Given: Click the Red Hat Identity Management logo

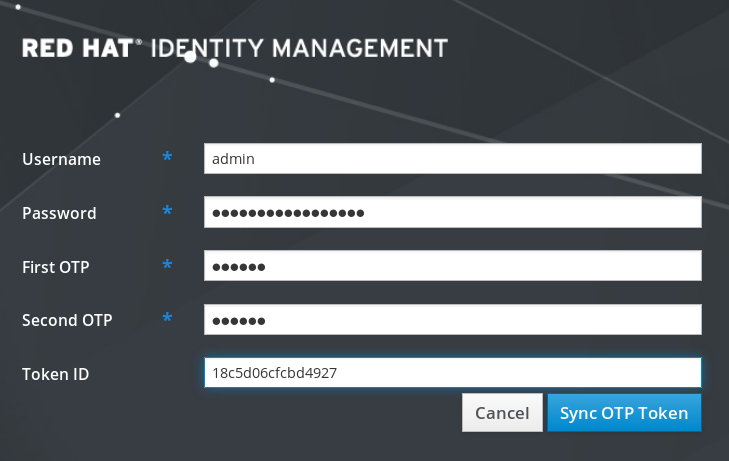Looking at the screenshot, I should click(x=235, y=48).
